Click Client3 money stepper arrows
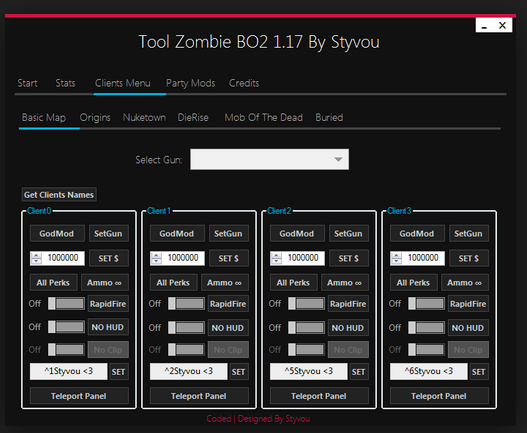The width and height of the screenshot is (527, 433). [396, 258]
